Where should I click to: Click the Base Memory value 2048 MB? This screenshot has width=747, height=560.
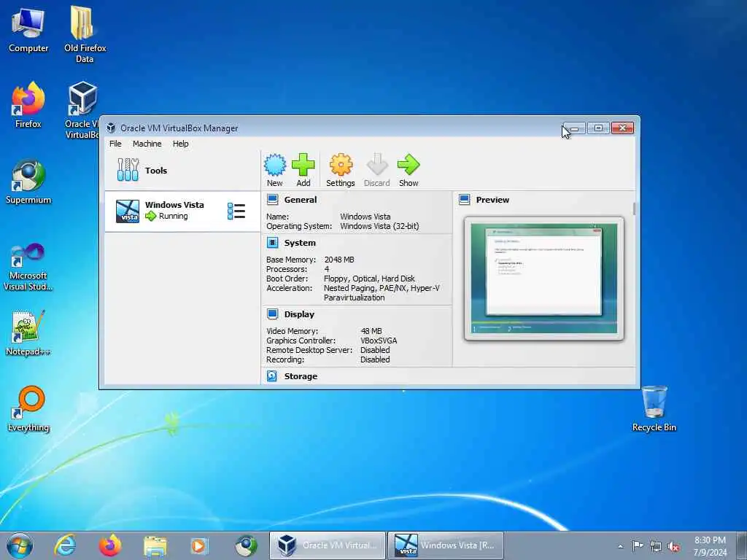(339, 260)
